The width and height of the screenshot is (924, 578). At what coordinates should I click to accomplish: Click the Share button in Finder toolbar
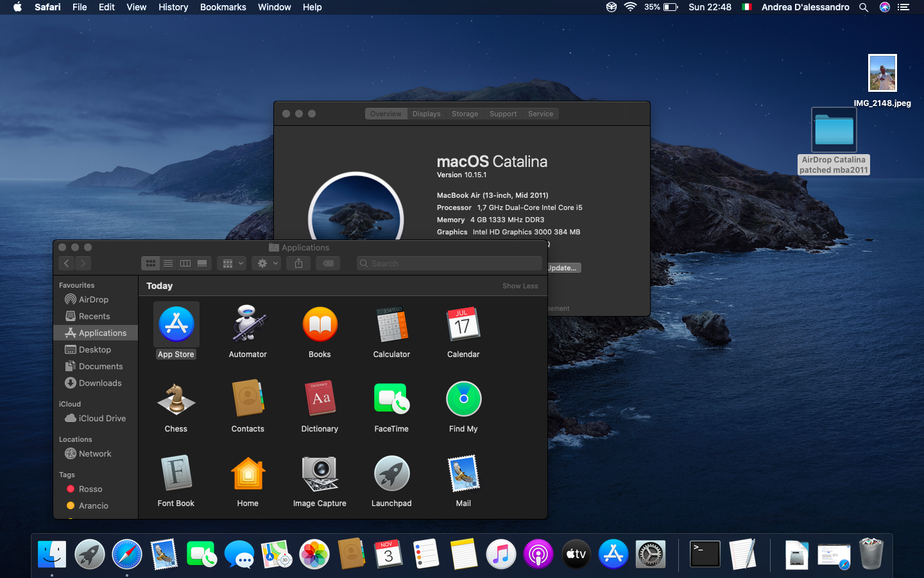pyautogui.click(x=298, y=263)
